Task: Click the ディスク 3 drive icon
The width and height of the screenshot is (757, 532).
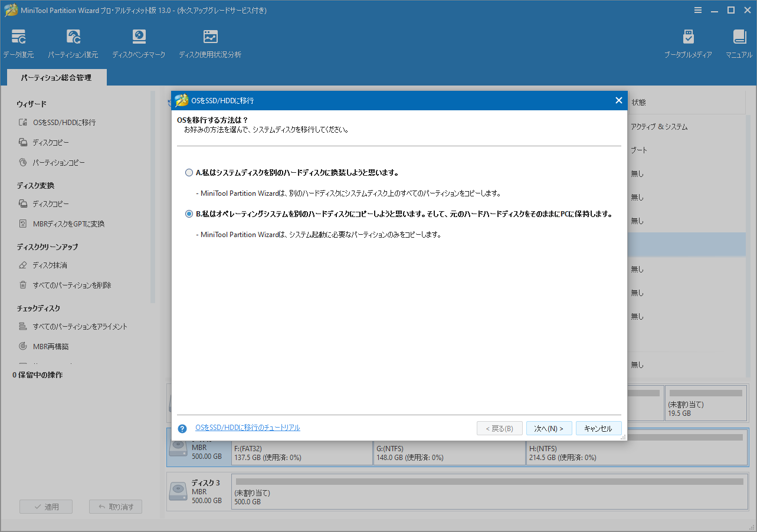Action: (x=178, y=491)
